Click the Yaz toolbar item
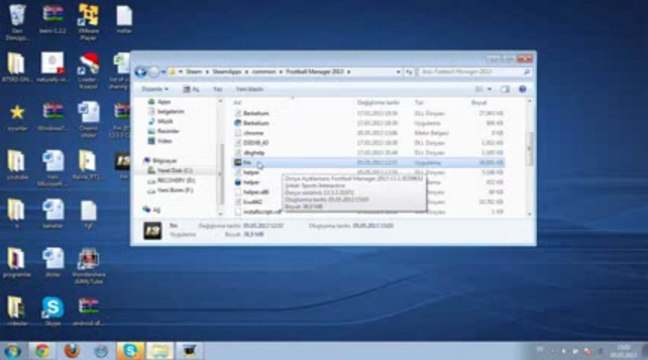 coord(217,89)
